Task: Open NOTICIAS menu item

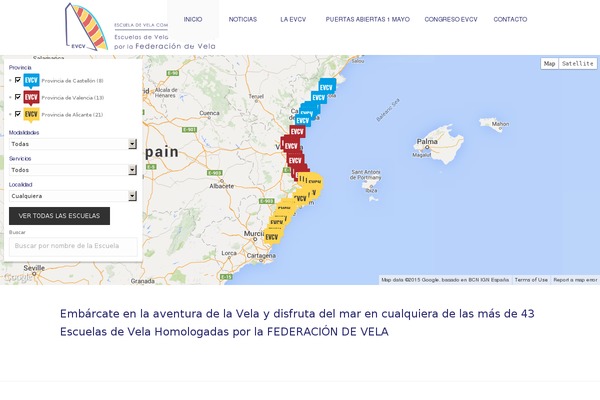Action: (x=243, y=19)
